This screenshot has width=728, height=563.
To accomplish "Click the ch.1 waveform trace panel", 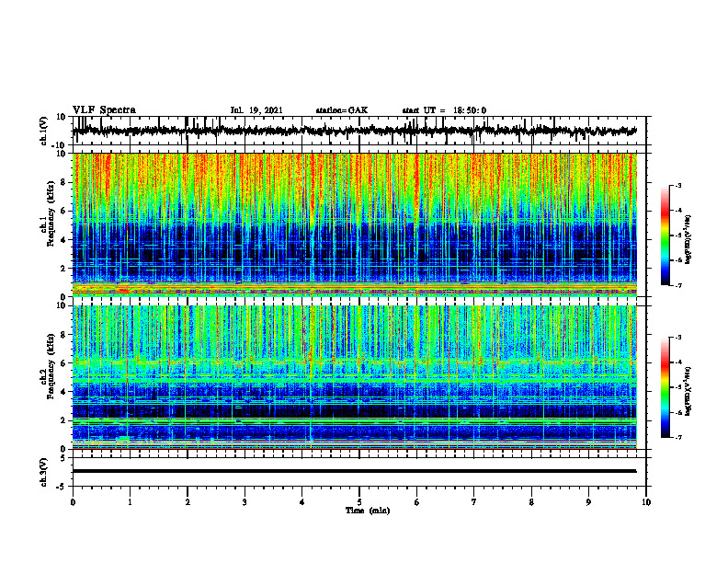I will click(x=358, y=131).
